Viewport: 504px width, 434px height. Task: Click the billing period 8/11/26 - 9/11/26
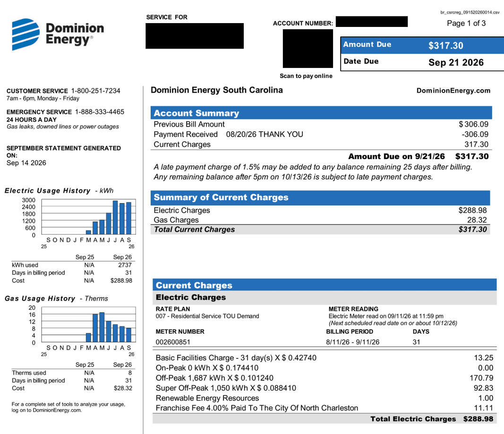coord(352,342)
